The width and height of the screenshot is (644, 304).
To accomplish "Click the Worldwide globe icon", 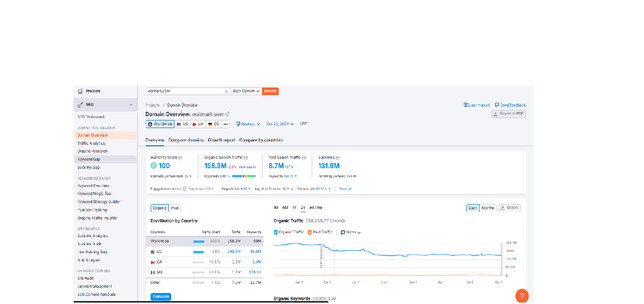I will pyautogui.click(x=150, y=124).
